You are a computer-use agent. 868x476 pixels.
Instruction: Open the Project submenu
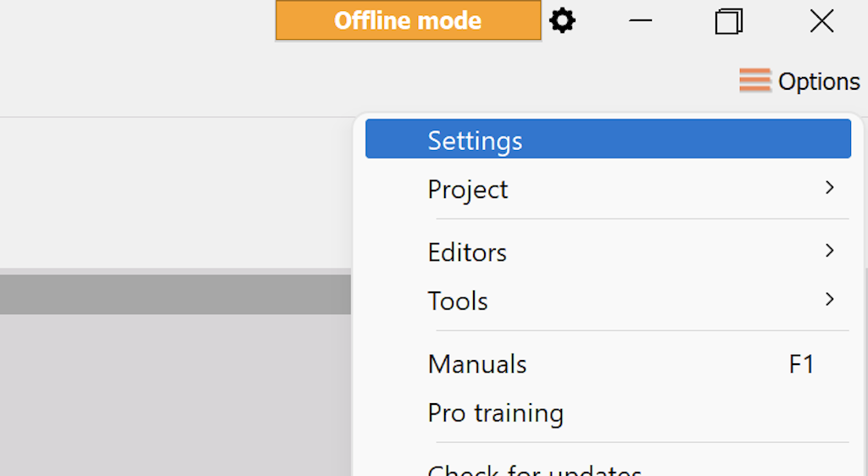[x=608, y=189]
